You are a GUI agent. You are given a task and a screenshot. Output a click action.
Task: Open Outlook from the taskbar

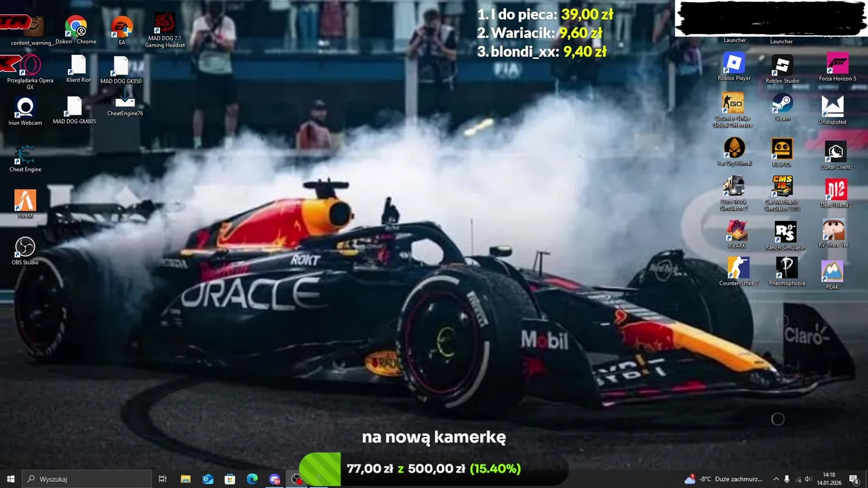point(208,479)
